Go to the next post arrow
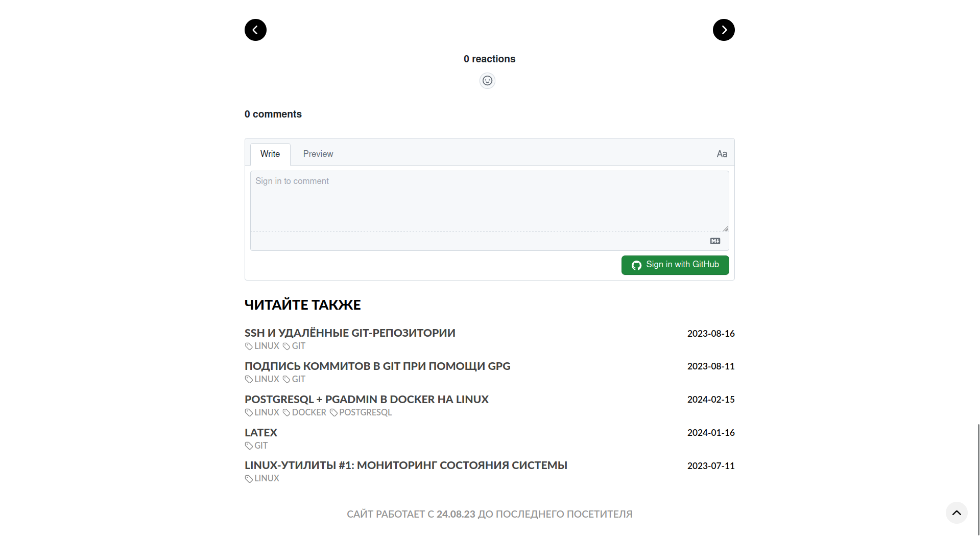 [x=724, y=30]
